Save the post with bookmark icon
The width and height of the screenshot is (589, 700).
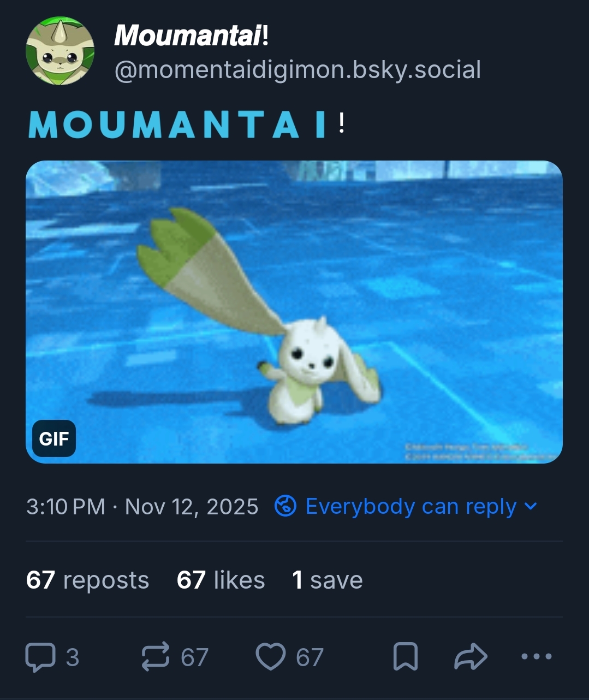[x=406, y=657]
